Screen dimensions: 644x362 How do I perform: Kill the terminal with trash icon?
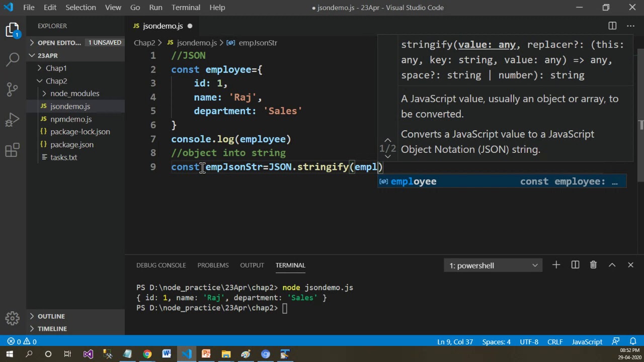point(593,265)
